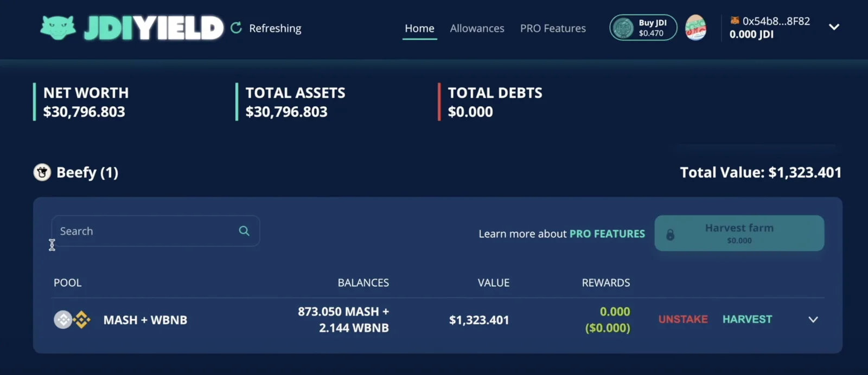Click the 873.050 MASH balance text

[x=343, y=312]
